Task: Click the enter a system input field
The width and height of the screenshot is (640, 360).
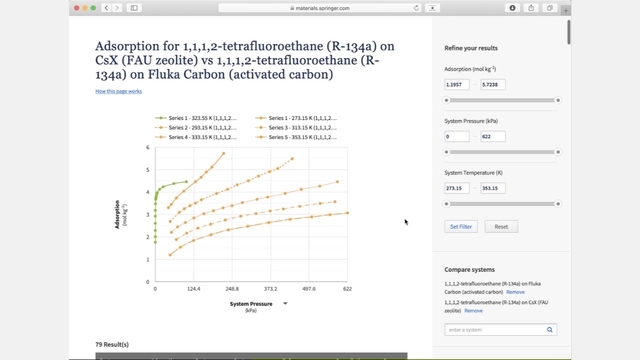Action: [496, 329]
